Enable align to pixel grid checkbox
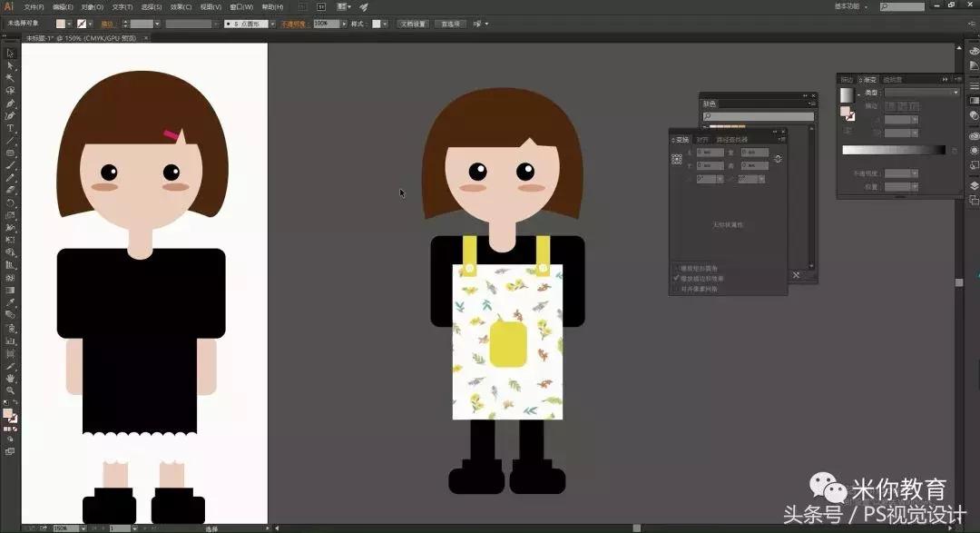 676,289
